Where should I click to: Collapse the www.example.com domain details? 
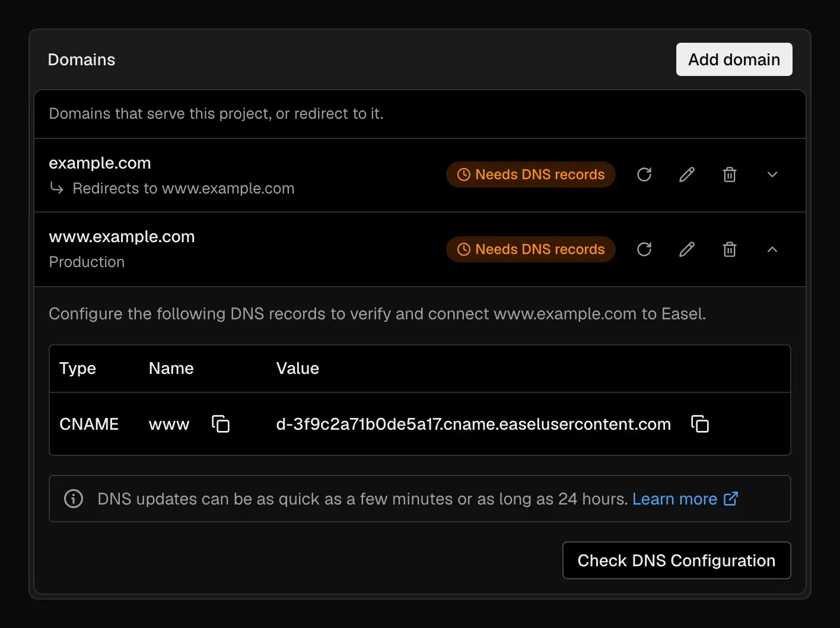[772, 249]
